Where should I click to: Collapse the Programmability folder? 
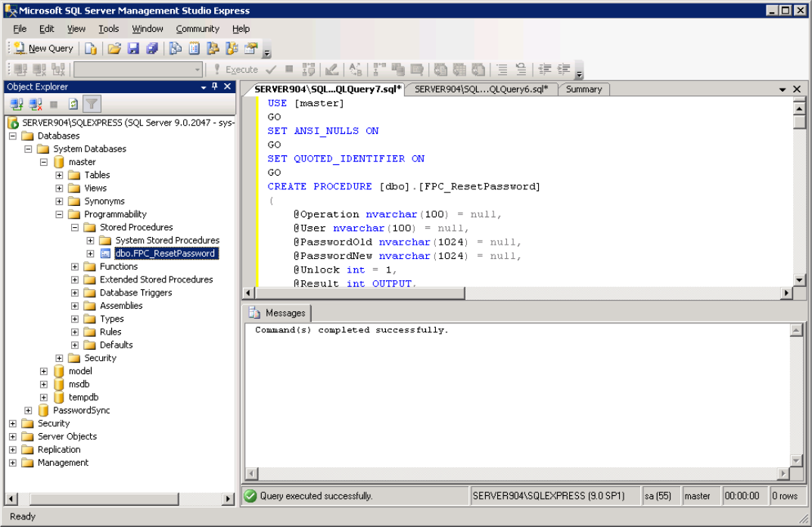pos(59,214)
